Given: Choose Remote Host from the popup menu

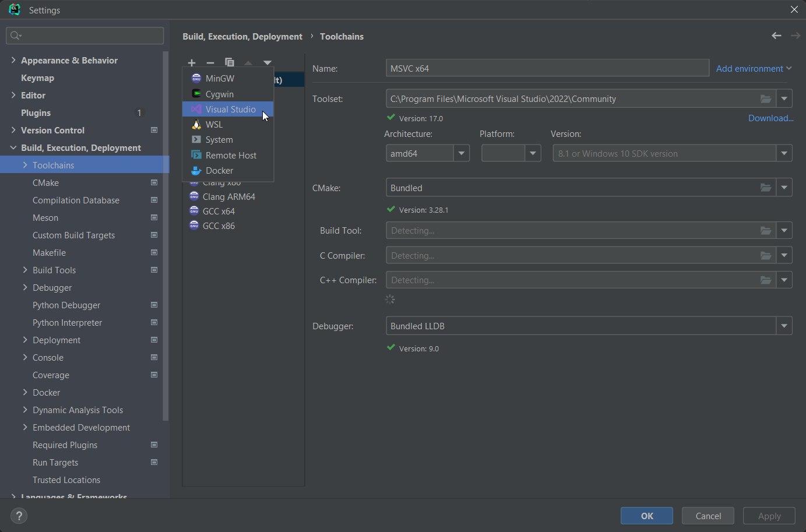Looking at the screenshot, I should pos(228,155).
